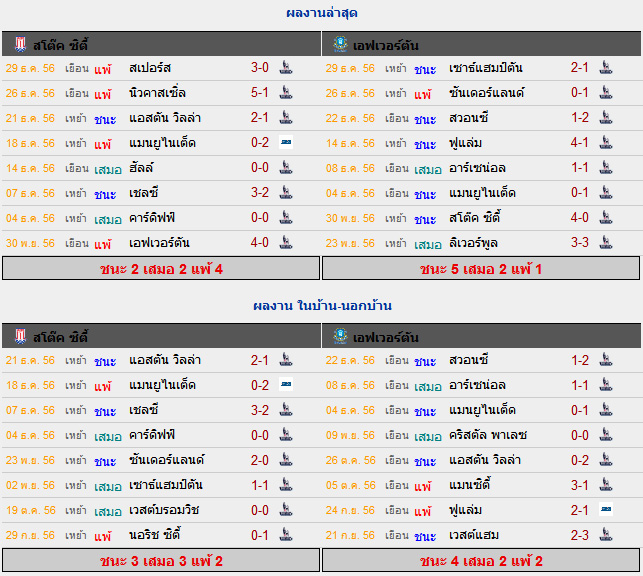This screenshot has height=576, width=643.
Task: Click the league icon in the อาร์เซน่อล 1-1 row, home-away table
Action: [606, 385]
